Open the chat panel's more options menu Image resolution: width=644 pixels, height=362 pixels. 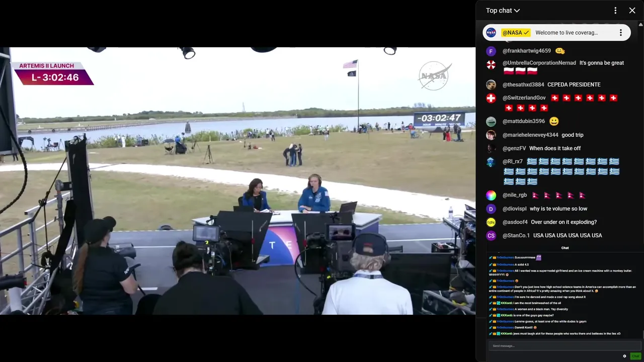coord(615,11)
